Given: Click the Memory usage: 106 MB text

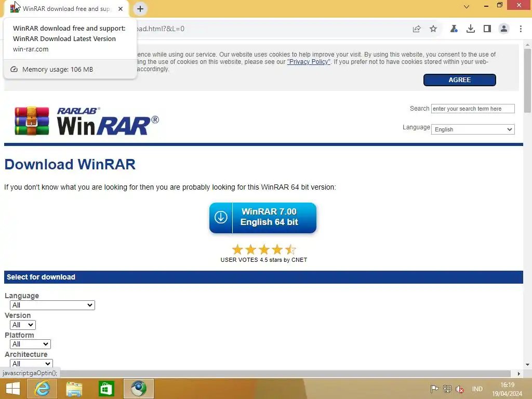Looking at the screenshot, I should [58, 69].
